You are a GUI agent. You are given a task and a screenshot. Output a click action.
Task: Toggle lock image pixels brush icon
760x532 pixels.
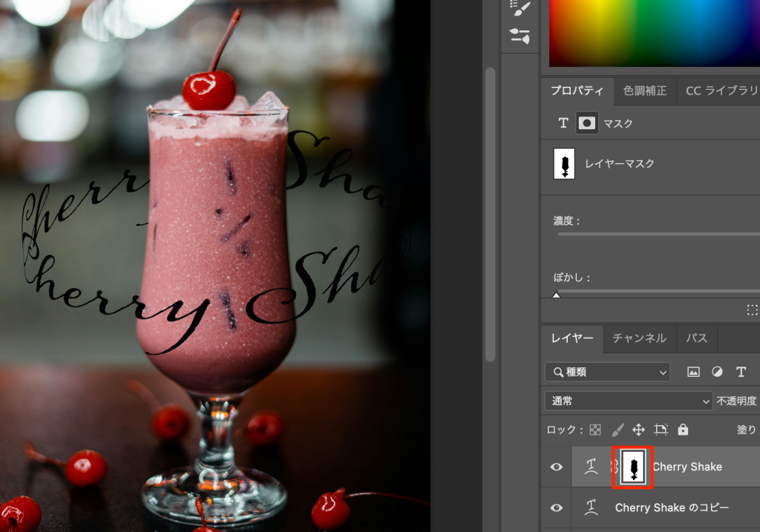(x=617, y=430)
